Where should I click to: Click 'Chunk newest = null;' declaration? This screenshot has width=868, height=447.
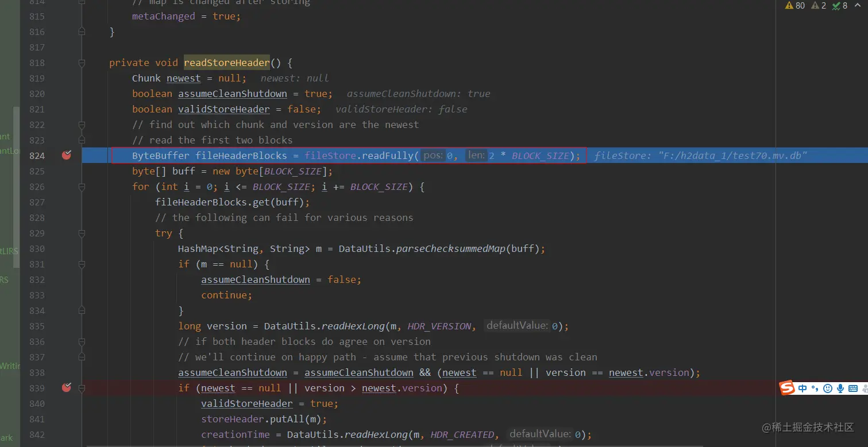pyautogui.click(x=190, y=78)
